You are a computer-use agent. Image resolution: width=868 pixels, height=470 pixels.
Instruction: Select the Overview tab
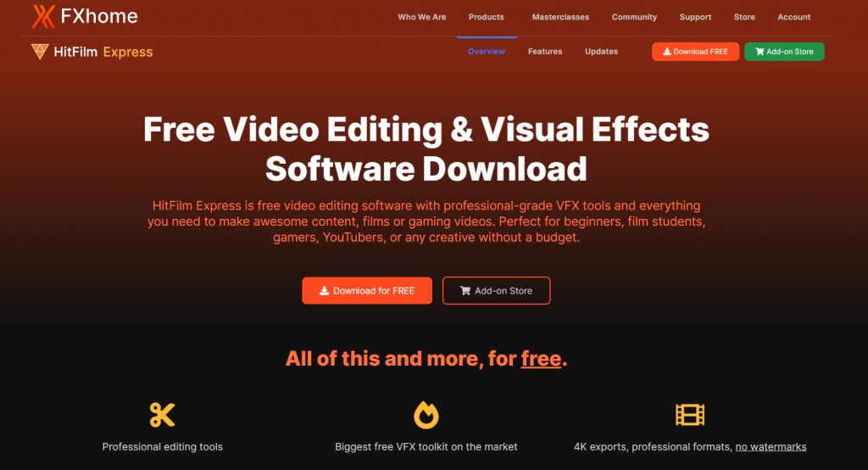click(487, 52)
